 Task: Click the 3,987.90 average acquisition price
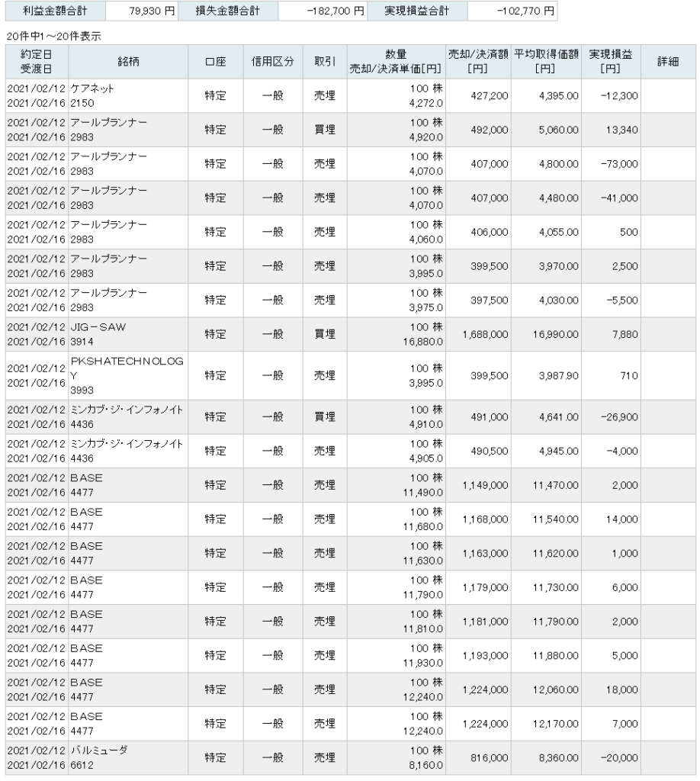pos(559,375)
